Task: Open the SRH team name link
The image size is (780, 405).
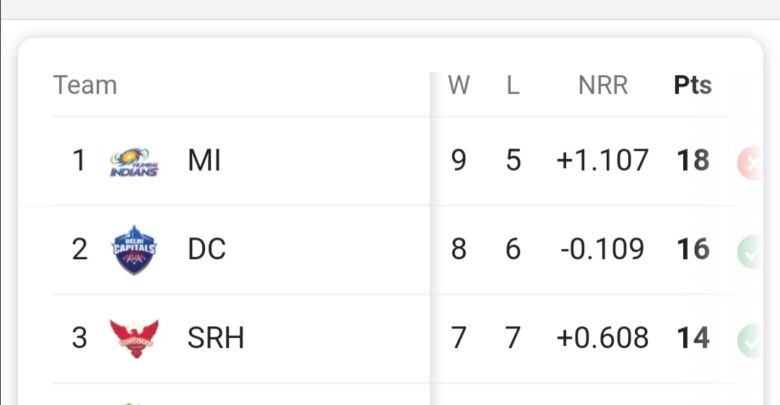Action: pyautogui.click(x=215, y=338)
